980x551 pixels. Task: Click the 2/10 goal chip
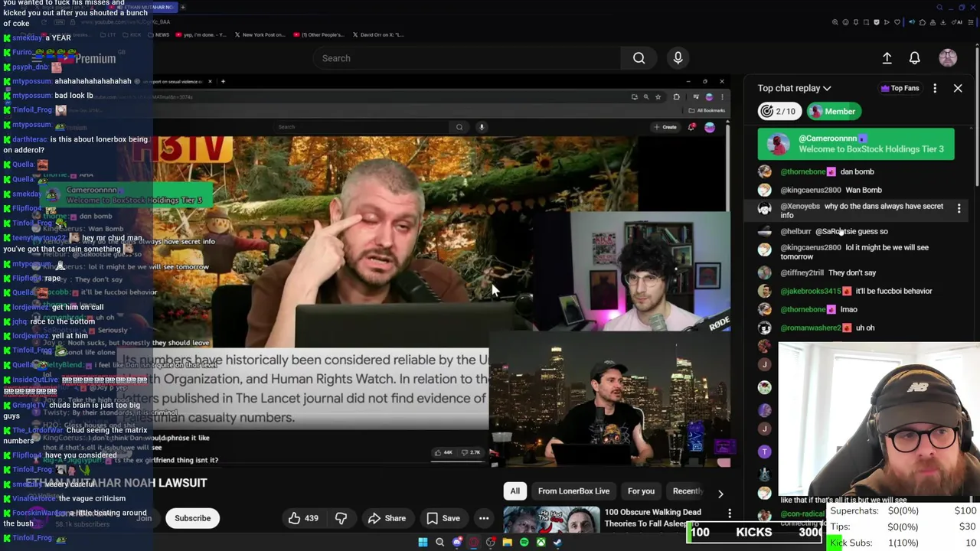pos(779,112)
